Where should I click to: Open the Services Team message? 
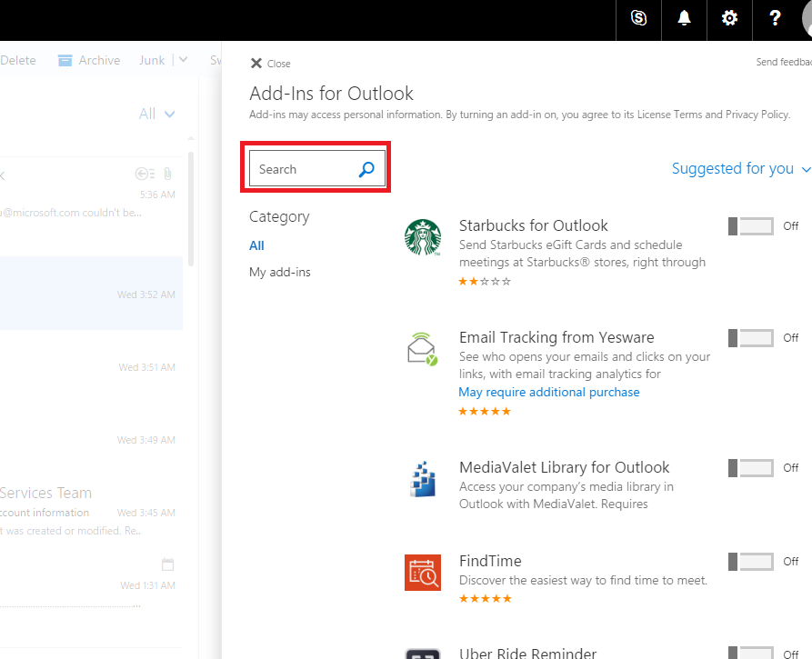tap(91, 512)
